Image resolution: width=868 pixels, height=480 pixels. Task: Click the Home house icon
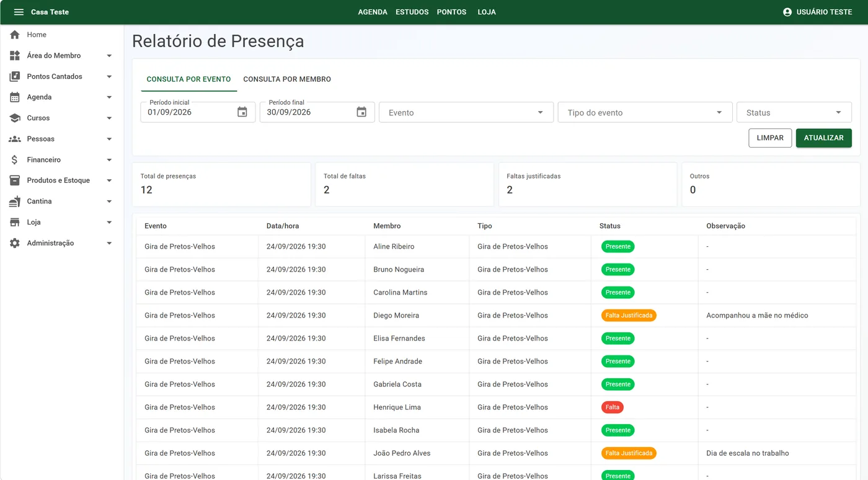pos(15,35)
